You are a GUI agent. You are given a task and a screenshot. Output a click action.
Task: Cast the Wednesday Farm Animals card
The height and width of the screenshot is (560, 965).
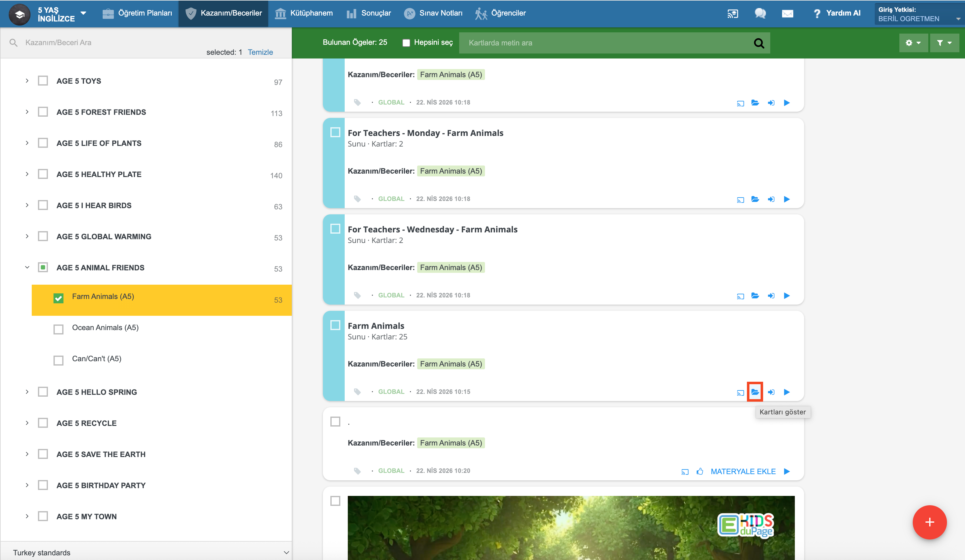coord(740,296)
